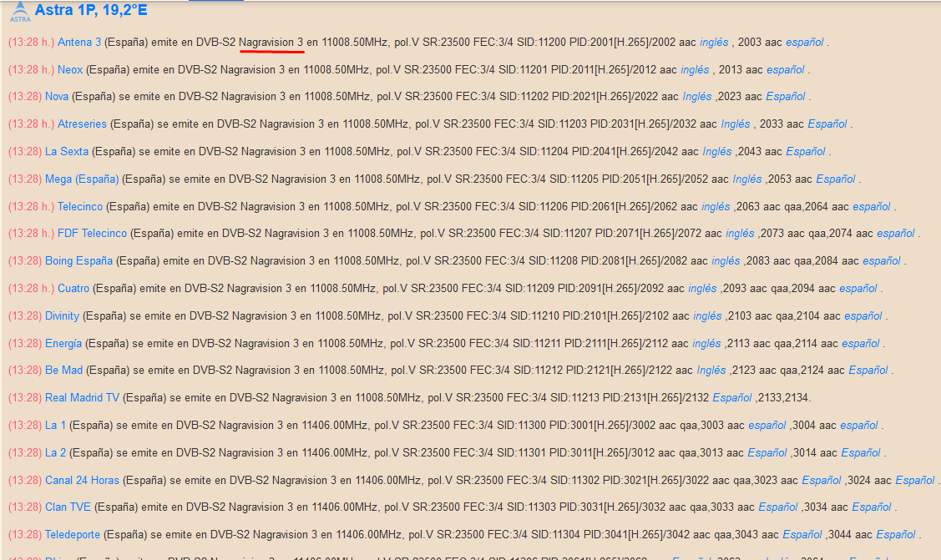Click the (13:28) timestamp before Nova

pyautogui.click(x=25, y=97)
